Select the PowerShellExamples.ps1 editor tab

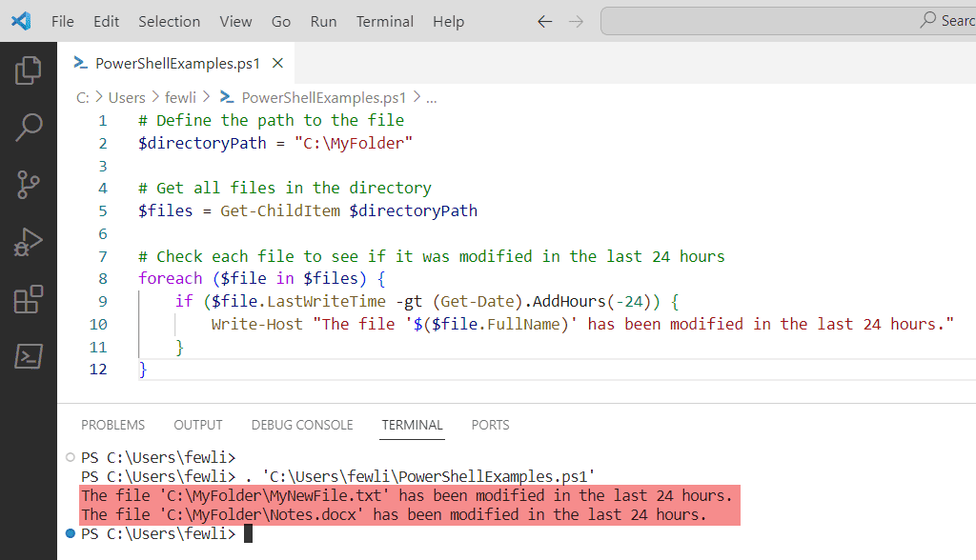click(177, 63)
